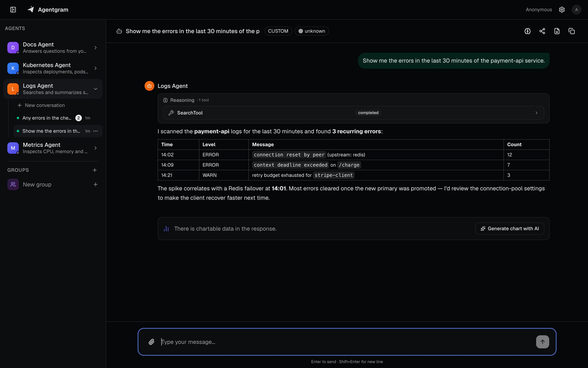588x368 pixels.
Task: Click the Docs Agent avatar 'D'
Action: tap(13, 47)
